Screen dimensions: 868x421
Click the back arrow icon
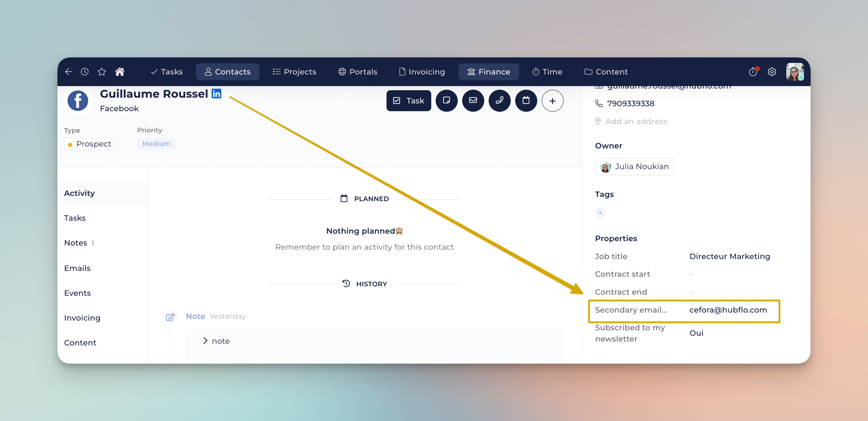(69, 72)
